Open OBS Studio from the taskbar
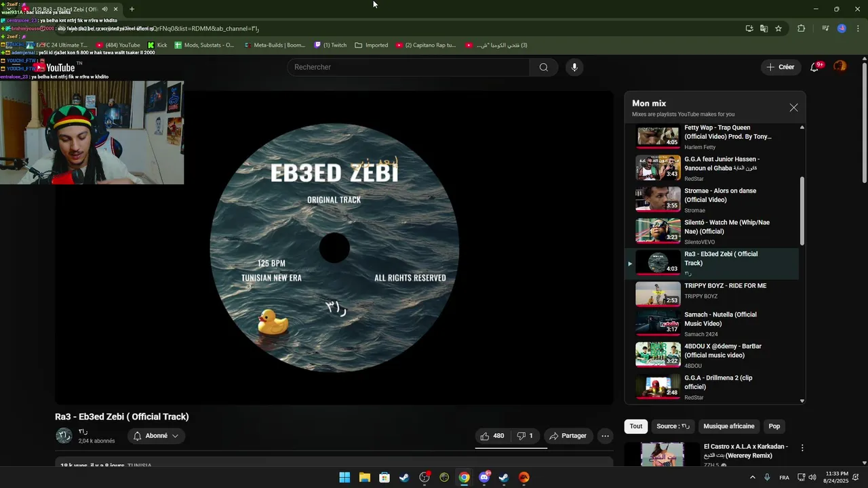 pos(425,477)
